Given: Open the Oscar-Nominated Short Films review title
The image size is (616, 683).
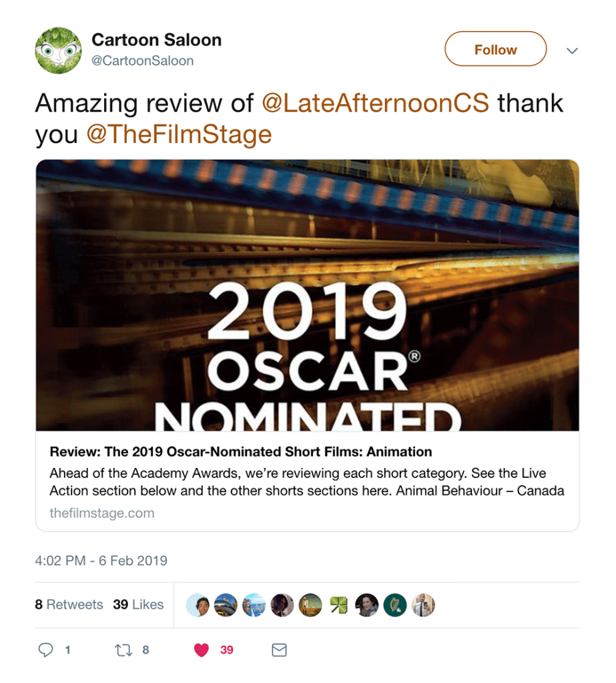Looking at the screenshot, I should (x=241, y=452).
